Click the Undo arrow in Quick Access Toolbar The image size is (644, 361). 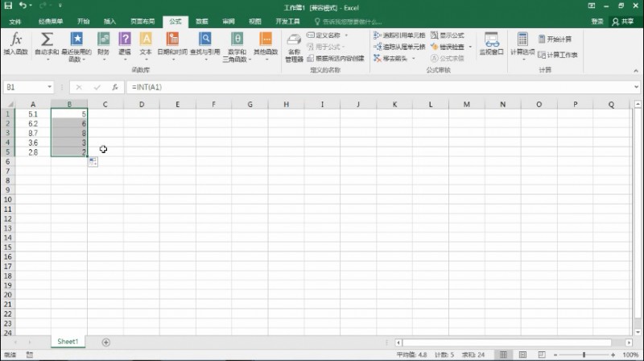click(23, 6)
